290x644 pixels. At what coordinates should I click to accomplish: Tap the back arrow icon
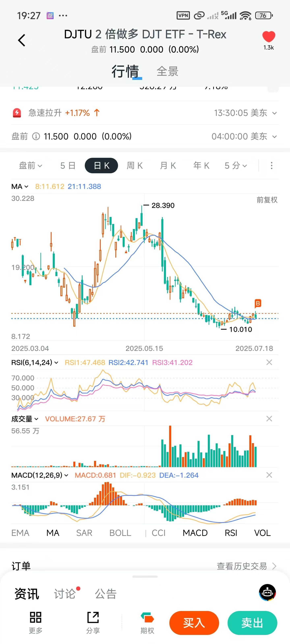pos(22,40)
